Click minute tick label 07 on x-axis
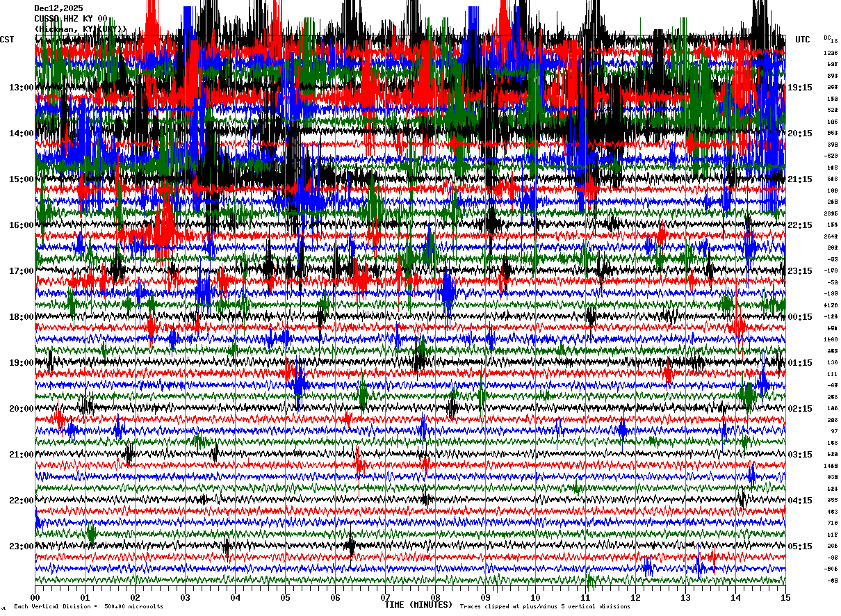This screenshot has width=841, height=616. coord(385,598)
